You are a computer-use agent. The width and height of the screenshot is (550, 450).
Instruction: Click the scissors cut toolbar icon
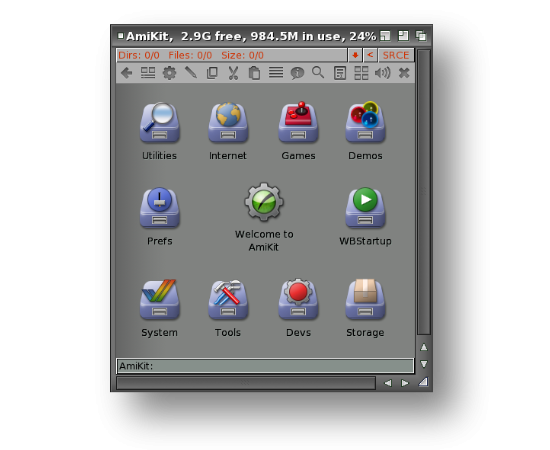(233, 73)
